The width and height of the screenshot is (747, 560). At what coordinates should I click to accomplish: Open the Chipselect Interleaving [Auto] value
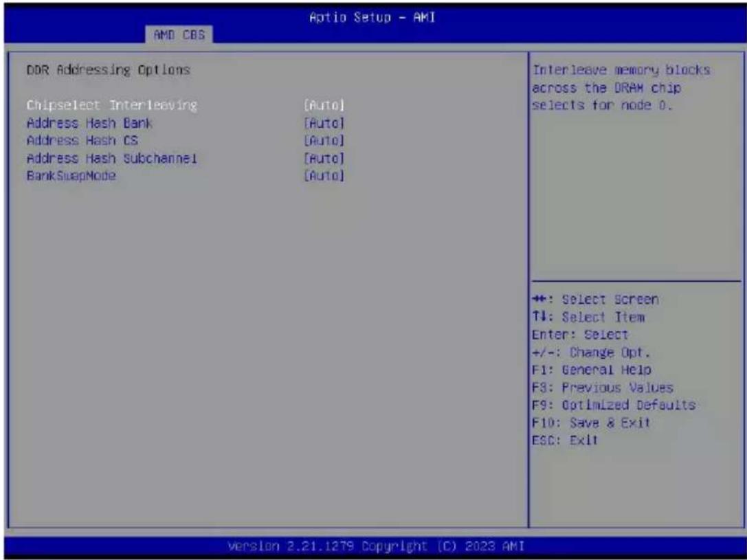point(324,105)
